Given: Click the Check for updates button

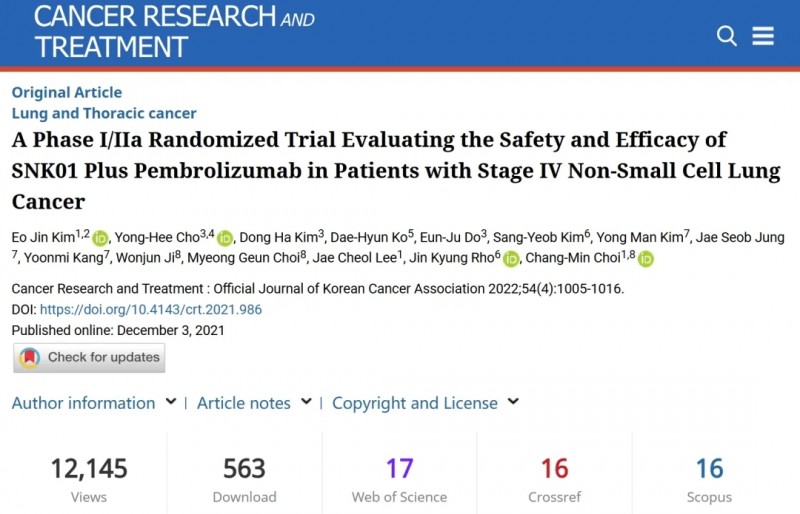Looking at the screenshot, I should (x=89, y=357).
